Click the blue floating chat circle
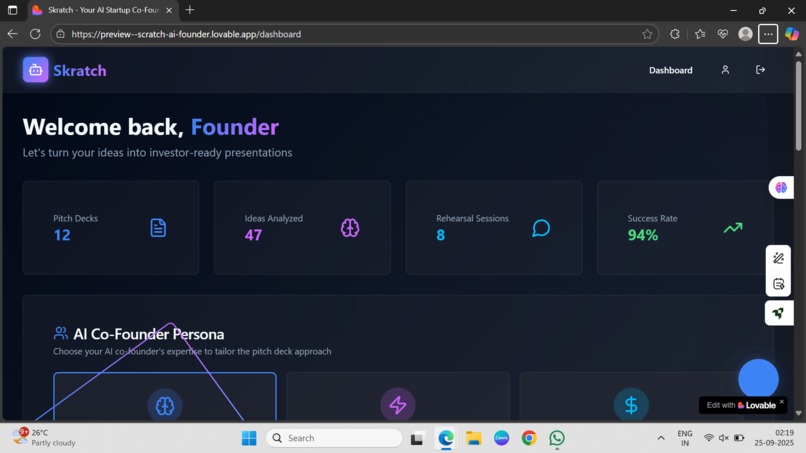 click(x=758, y=379)
